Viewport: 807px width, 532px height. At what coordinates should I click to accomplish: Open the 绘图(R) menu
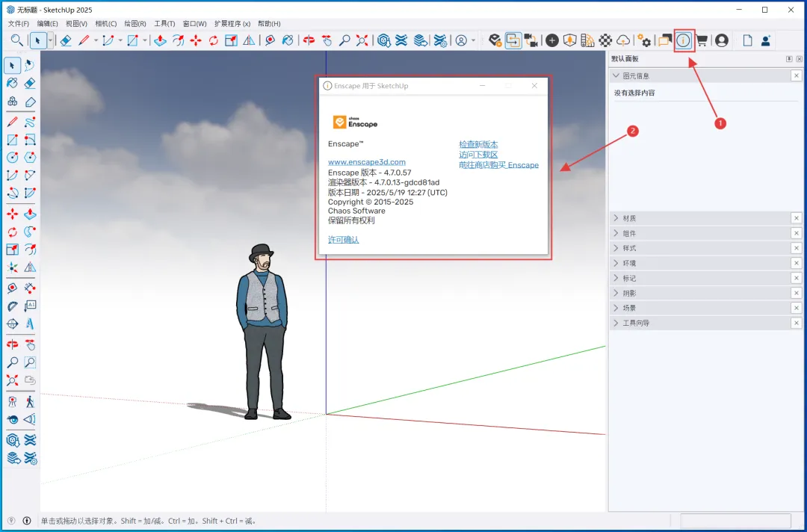pyautogui.click(x=135, y=24)
